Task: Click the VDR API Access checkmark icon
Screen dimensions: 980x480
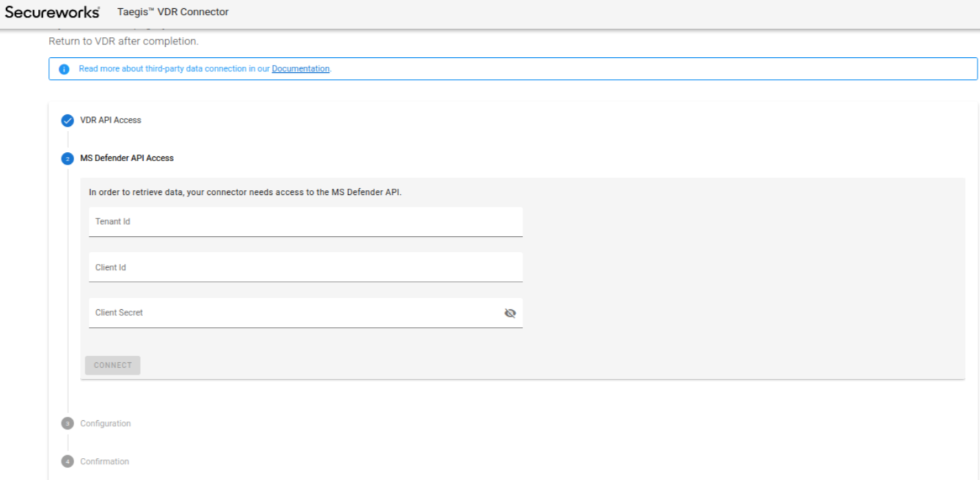Action: [67, 121]
